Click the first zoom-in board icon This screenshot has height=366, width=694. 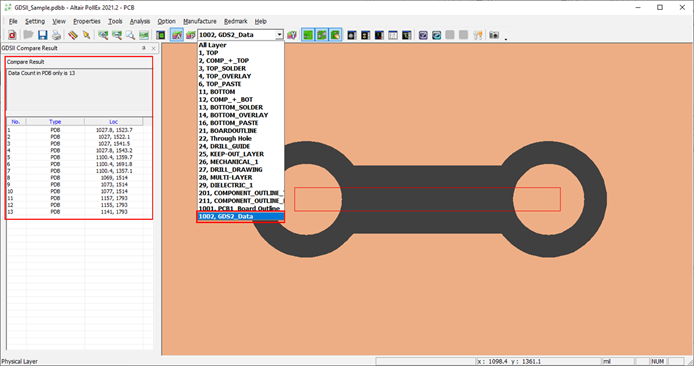(x=103, y=35)
